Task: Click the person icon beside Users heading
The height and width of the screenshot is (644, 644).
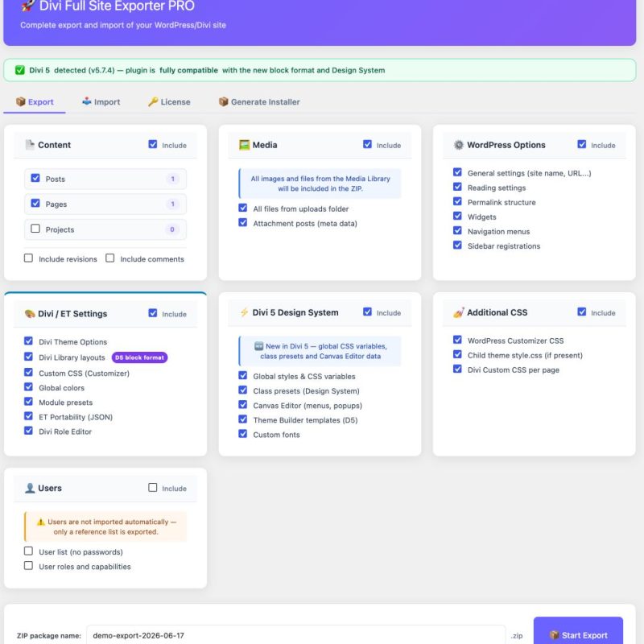Action: 30,488
